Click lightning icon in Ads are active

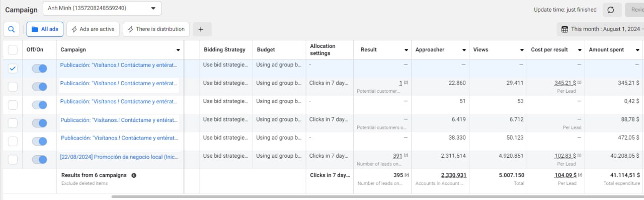tap(74, 29)
